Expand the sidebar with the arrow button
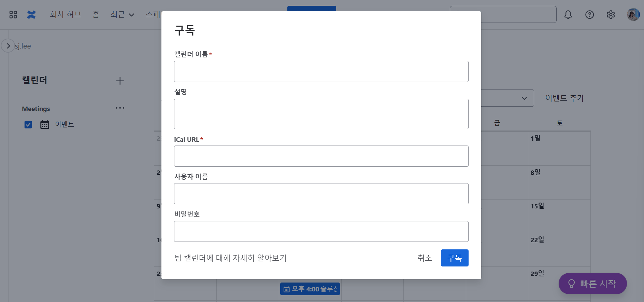The width and height of the screenshot is (644, 302). (x=8, y=46)
